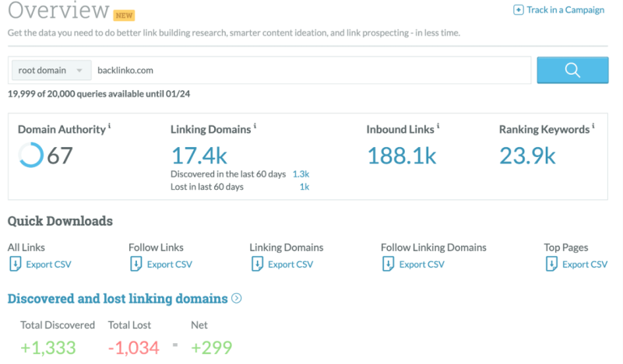Click the Top Pages download icon
The width and height of the screenshot is (623, 364).
pos(551,264)
